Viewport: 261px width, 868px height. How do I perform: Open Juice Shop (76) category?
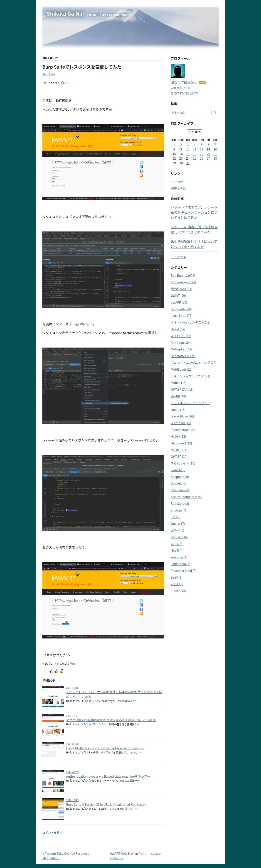tap(182, 316)
